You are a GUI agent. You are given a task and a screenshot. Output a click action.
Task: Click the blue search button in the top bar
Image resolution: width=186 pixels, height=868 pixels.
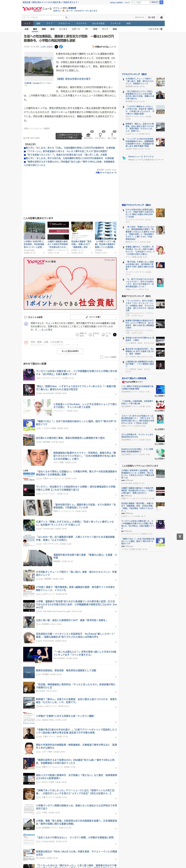click(x=161, y=2)
